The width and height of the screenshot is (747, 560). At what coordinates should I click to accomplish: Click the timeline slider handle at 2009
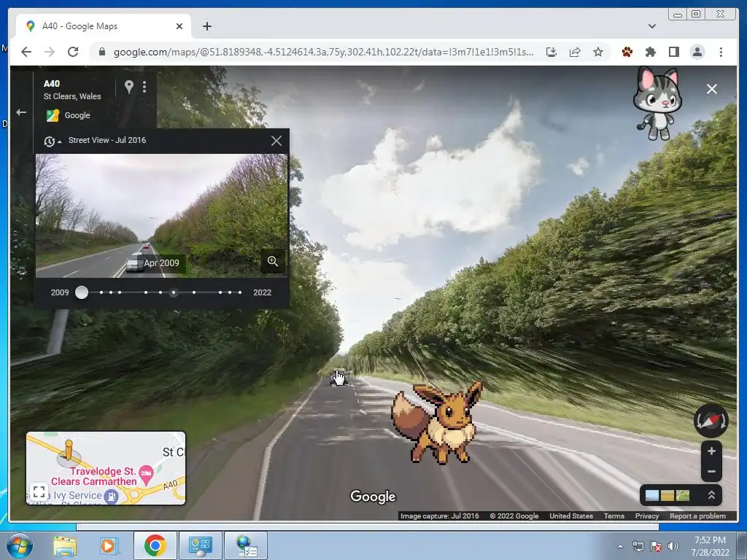pos(82,292)
